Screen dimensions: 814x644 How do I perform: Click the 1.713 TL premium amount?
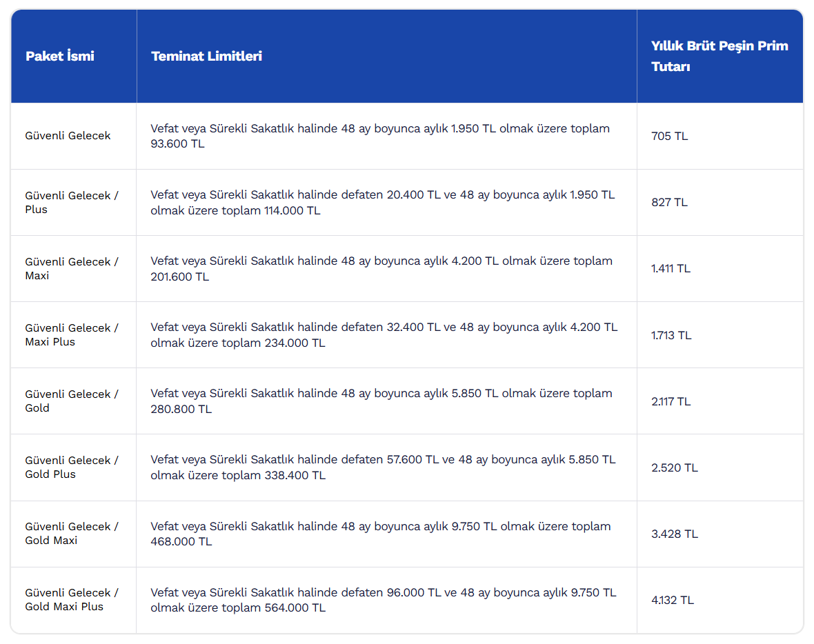pos(671,336)
